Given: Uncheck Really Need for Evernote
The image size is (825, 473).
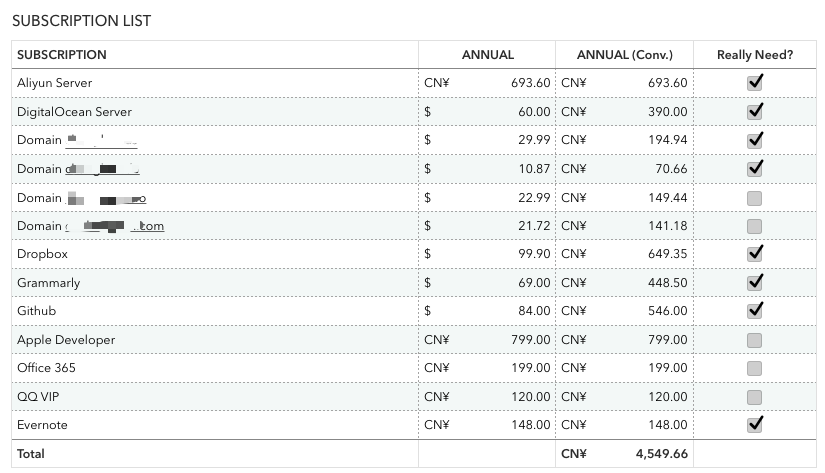Looking at the screenshot, I should click(755, 425).
